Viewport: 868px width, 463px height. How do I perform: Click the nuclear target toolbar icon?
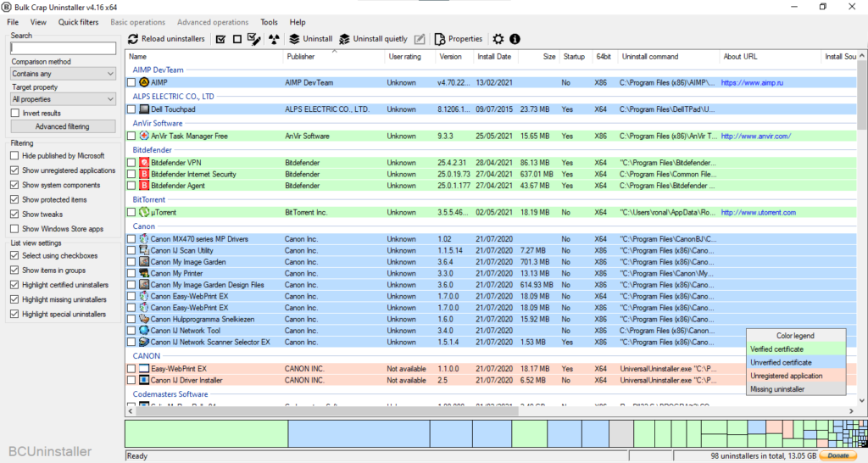click(274, 39)
